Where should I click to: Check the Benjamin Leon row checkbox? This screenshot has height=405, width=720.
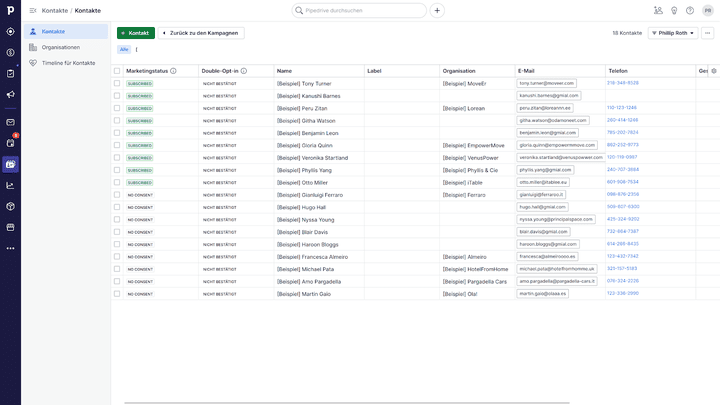(117, 133)
